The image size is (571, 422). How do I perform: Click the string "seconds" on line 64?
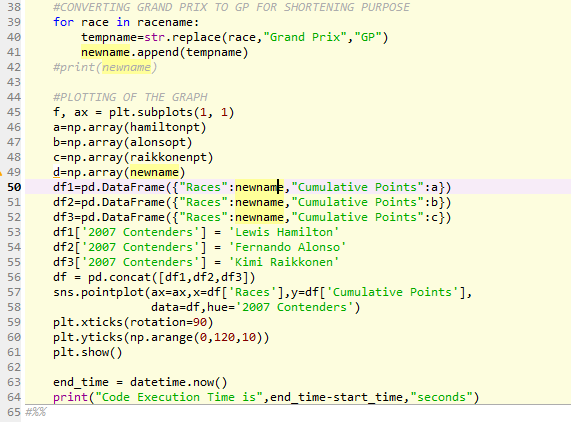[441, 397]
